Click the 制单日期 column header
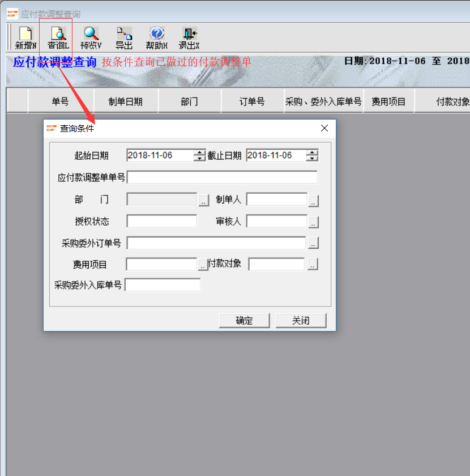This screenshot has height=476, width=470. click(126, 101)
